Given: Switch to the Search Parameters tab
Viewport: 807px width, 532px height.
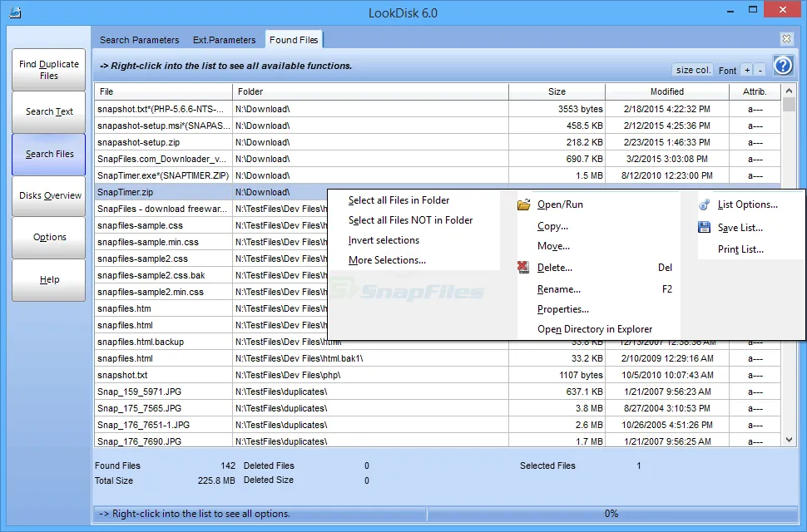Looking at the screenshot, I should [140, 40].
